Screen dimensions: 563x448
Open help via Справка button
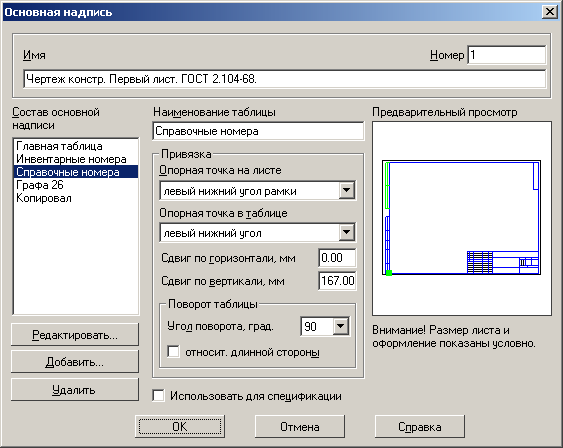[x=420, y=426]
